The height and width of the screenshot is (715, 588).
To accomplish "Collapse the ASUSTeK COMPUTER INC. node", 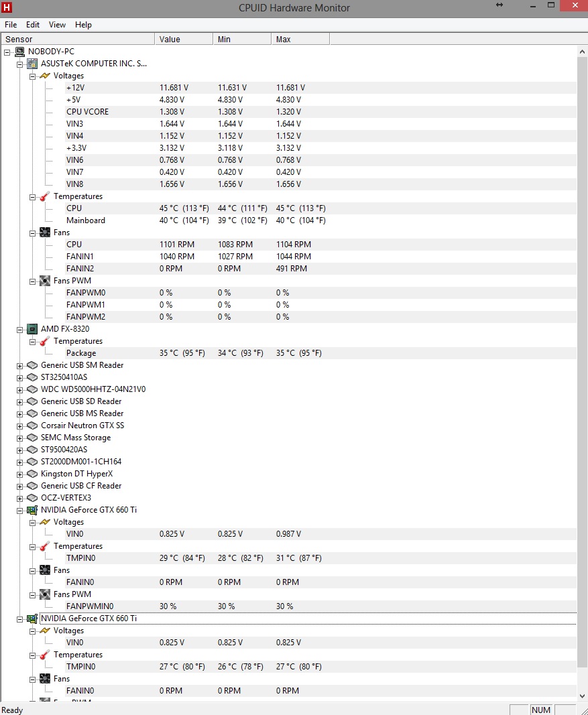I will (19, 64).
